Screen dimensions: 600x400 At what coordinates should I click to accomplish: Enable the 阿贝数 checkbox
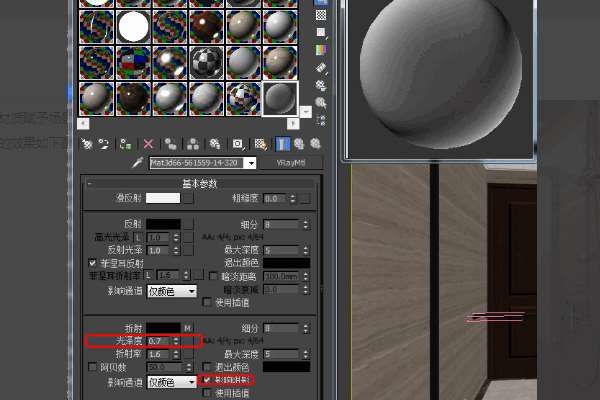pos(92,367)
